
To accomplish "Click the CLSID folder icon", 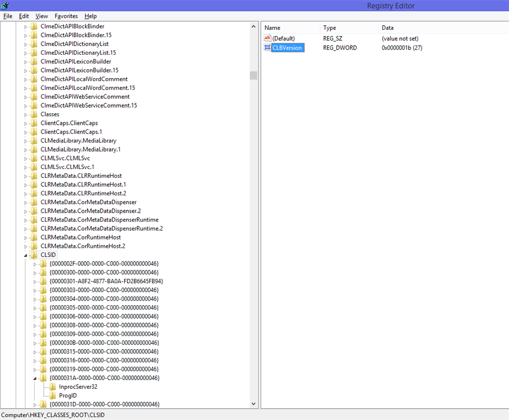I will coord(34,255).
